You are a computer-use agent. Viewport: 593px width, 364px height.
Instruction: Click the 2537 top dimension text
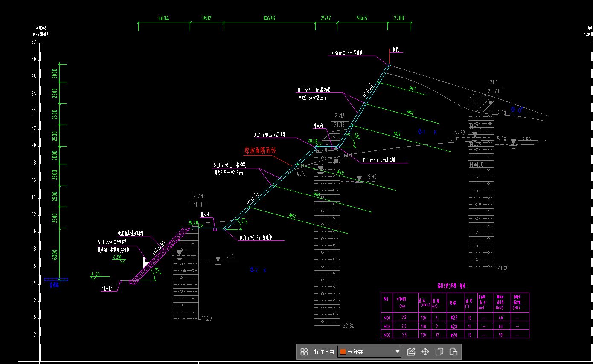tap(326, 18)
